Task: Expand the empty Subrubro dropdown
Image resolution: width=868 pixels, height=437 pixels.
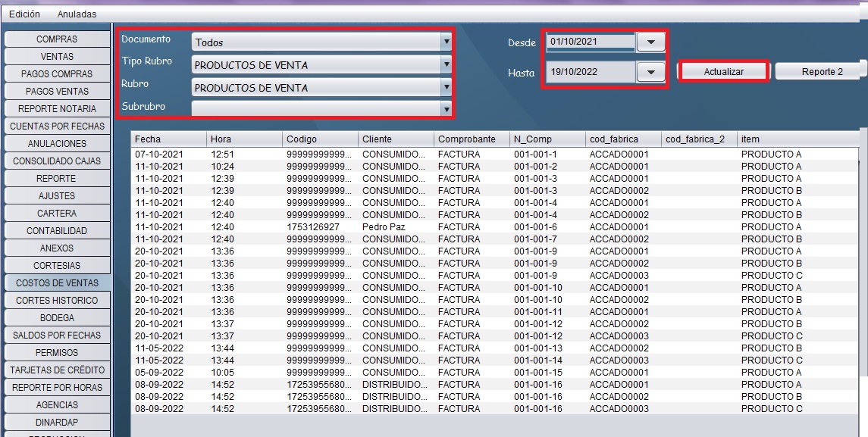Action: click(447, 109)
